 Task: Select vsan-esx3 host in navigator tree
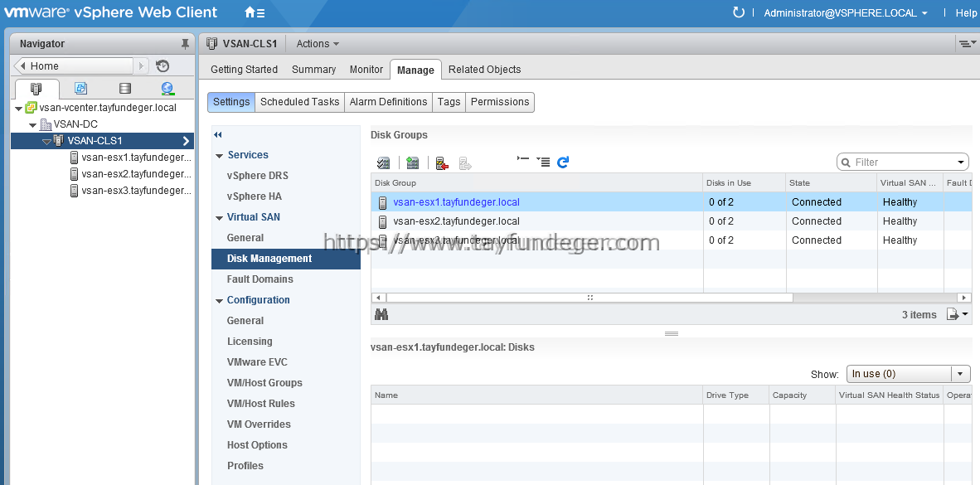[130, 191]
